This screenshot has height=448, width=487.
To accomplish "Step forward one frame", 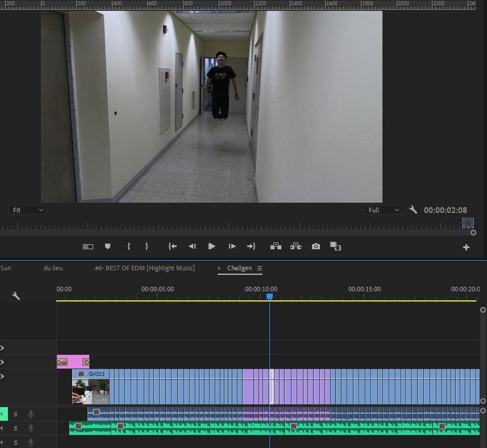I will [x=232, y=246].
